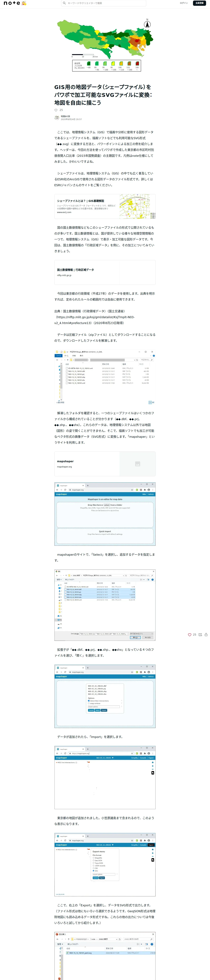Enlarge the SVG save dialog screenshot

tap(105, 956)
